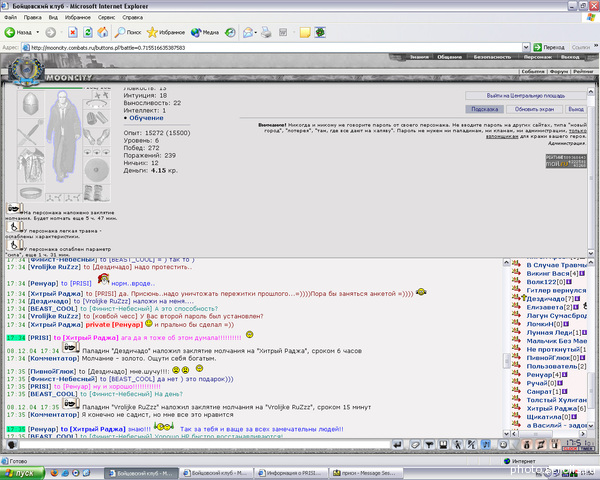This screenshot has height=480, width=600.
Task: Click the funnel filter chat icon
Action: (x=429, y=444)
